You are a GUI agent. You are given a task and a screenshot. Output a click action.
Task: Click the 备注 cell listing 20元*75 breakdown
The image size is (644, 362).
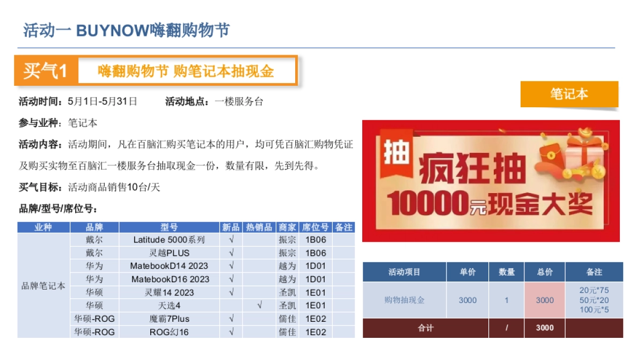(x=595, y=300)
